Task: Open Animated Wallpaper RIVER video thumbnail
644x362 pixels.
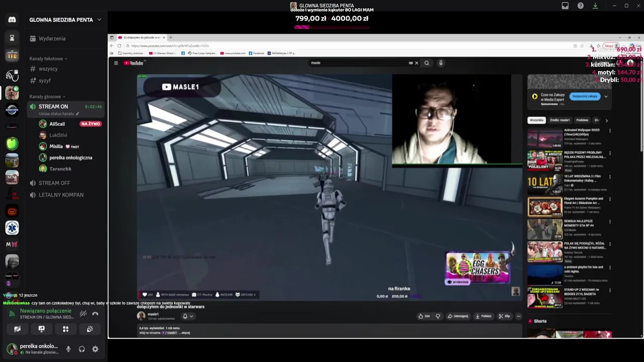Action: pyautogui.click(x=545, y=138)
